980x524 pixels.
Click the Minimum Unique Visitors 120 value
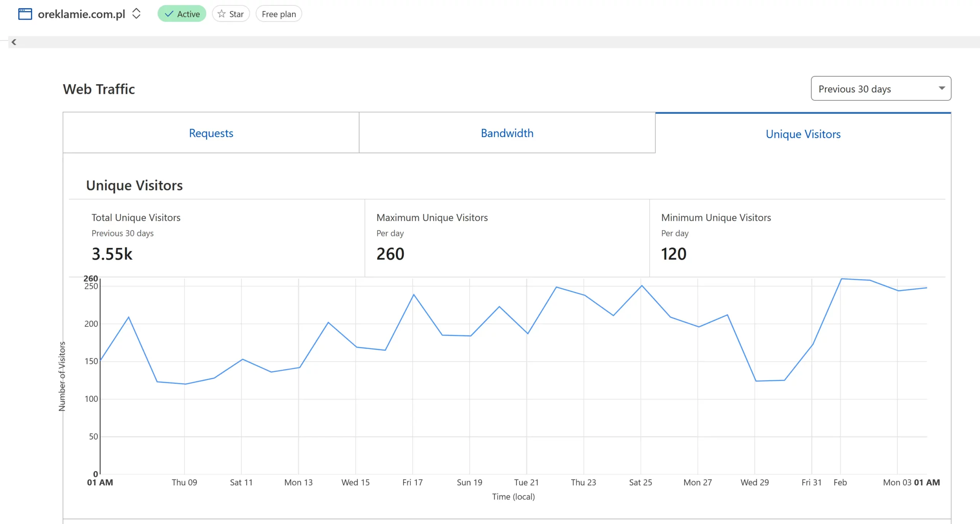[x=673, y=254]
